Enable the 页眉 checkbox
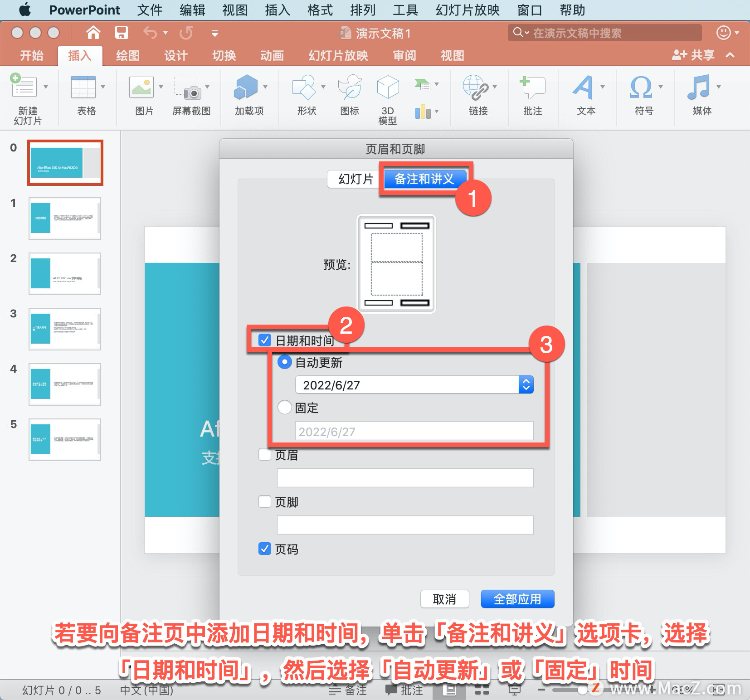750x700 pixels. [265, 454]
